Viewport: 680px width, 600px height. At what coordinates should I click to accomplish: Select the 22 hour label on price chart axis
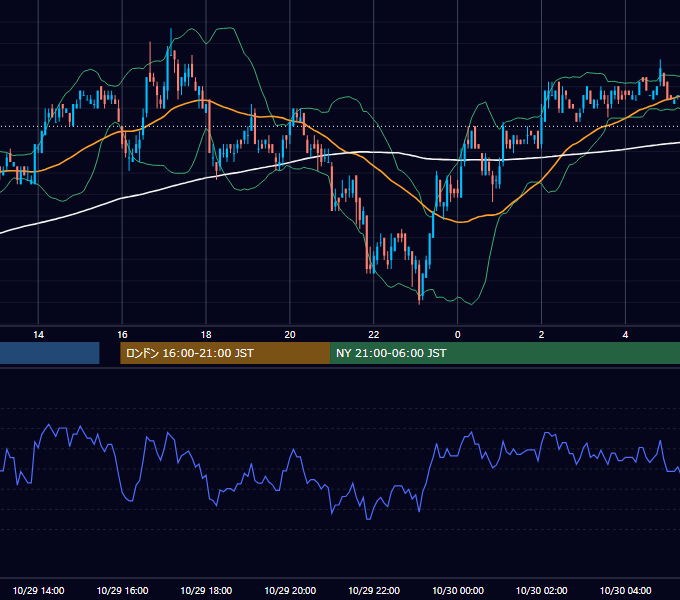373,335
